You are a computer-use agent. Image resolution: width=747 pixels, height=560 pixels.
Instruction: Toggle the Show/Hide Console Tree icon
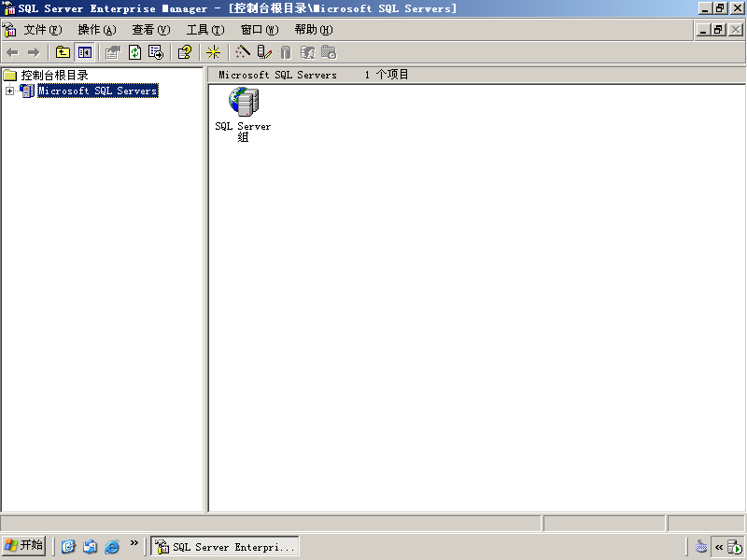click(x=85, y=52)
